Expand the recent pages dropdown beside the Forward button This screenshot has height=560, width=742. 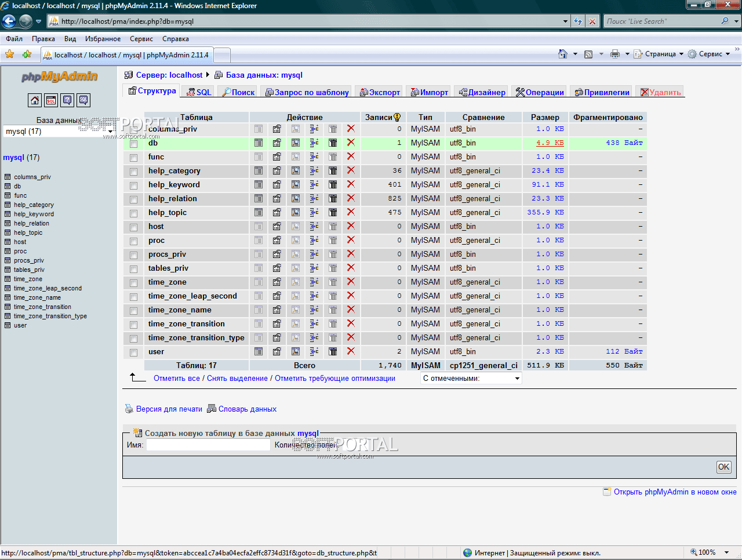click(39, 21)
